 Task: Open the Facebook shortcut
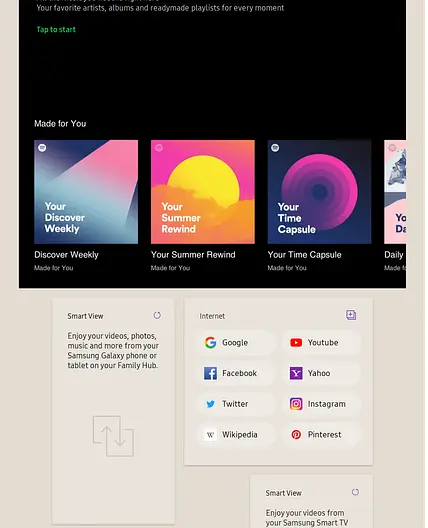pos(236,373)
